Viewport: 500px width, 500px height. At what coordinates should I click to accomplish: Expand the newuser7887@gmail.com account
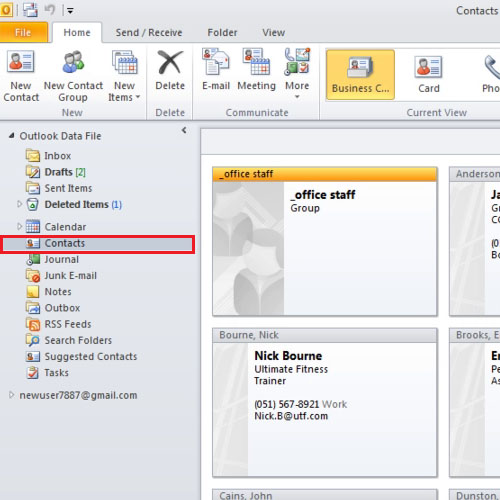click(12, 395)
